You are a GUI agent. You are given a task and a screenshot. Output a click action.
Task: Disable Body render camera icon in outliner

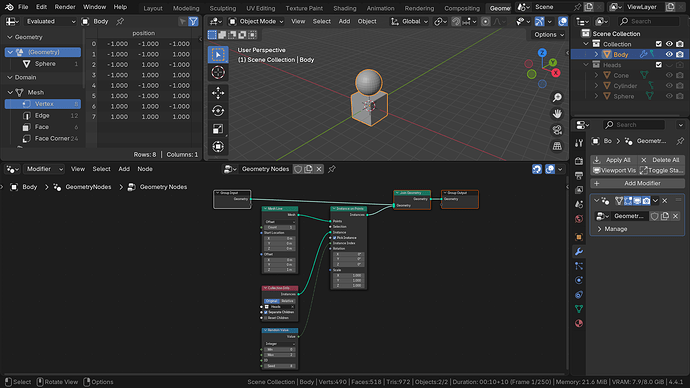point(680,55)
